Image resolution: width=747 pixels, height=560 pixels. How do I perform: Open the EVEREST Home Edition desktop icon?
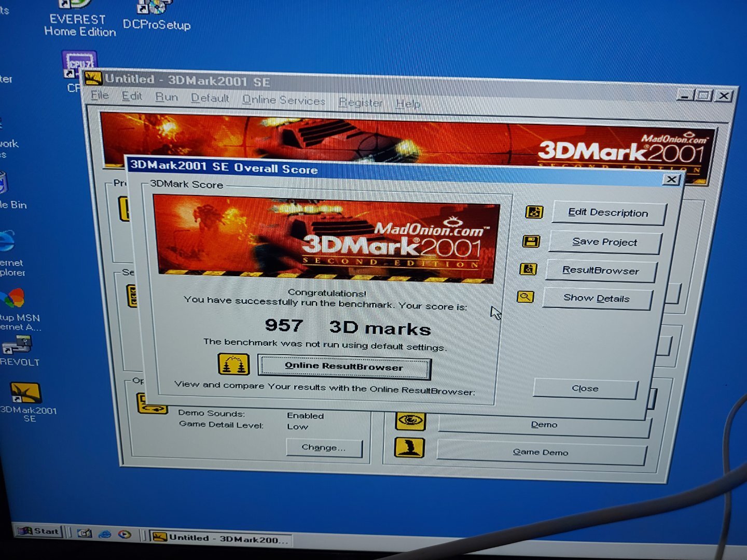[x=79, y=20]
